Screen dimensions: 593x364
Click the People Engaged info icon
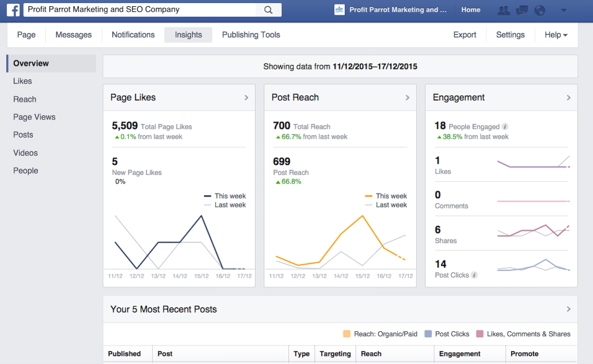pyautogui.click(x=505, y=127)
